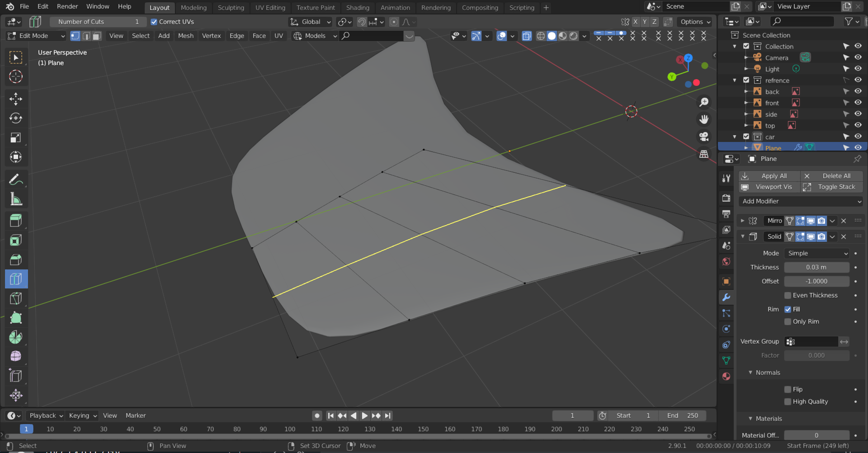Pick the Spin tool
The height and width of the screenshot is (453, 868).
click(x=16, y=337)
